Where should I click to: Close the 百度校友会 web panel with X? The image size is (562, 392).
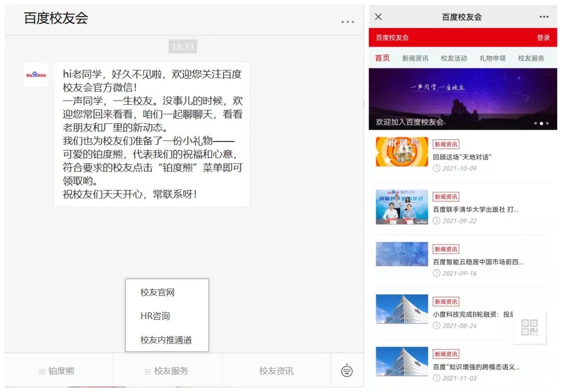pos(378,17)
